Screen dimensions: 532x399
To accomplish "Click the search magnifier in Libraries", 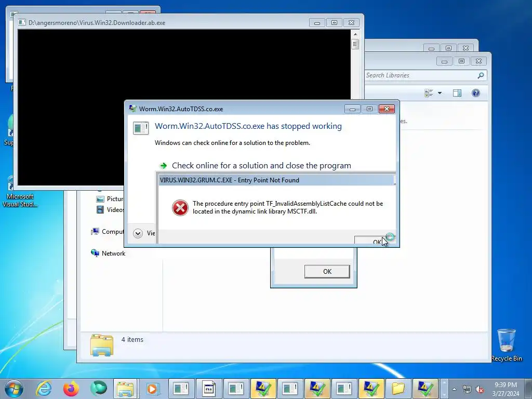I will pyautogui.click(x=481, y=75).
